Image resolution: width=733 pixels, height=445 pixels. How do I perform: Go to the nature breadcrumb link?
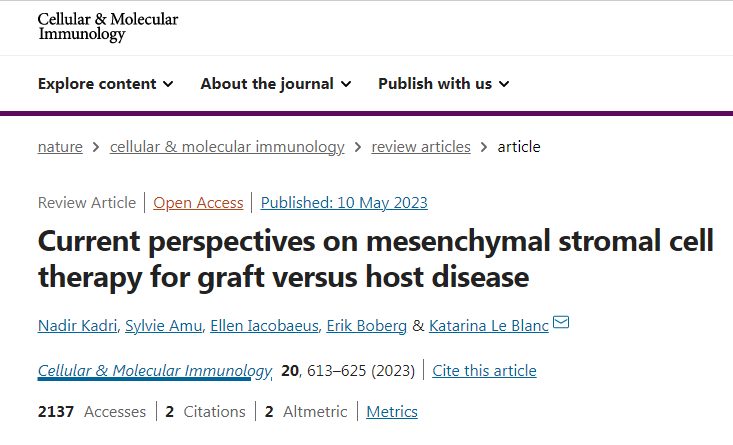point(60,147)
